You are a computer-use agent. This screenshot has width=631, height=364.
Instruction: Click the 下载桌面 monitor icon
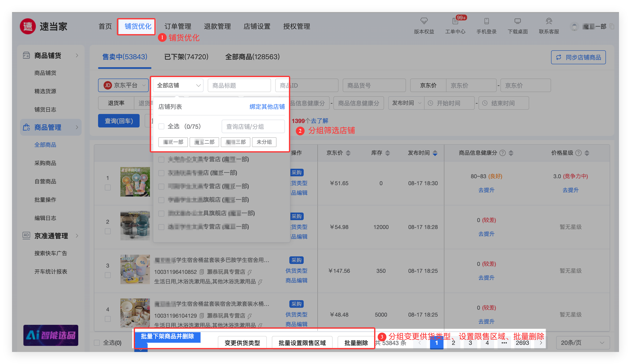click(x=517, y=21)
